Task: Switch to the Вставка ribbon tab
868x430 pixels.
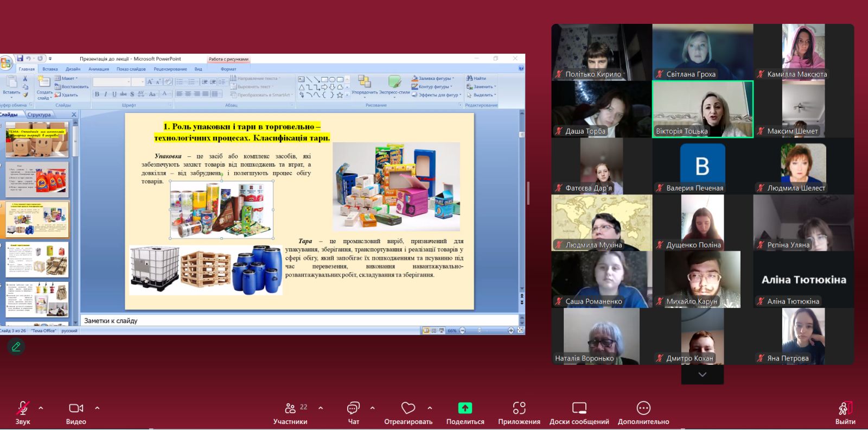Action: click(50, 69)
